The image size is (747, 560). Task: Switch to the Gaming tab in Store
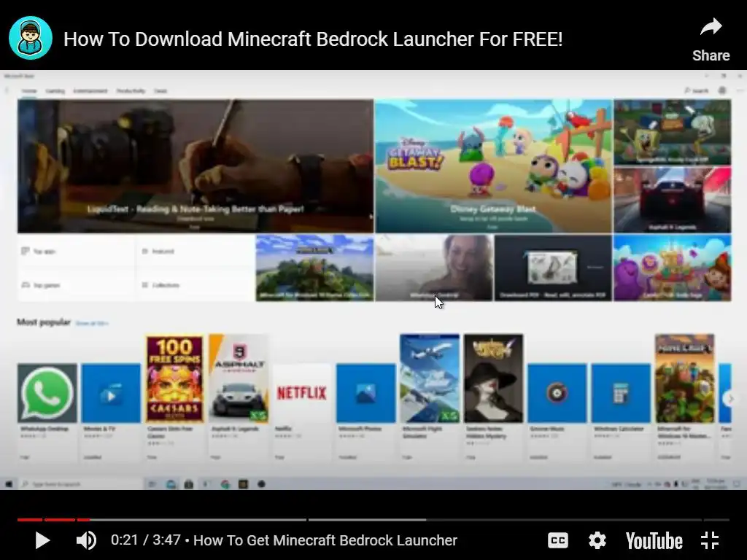[55, 91]
